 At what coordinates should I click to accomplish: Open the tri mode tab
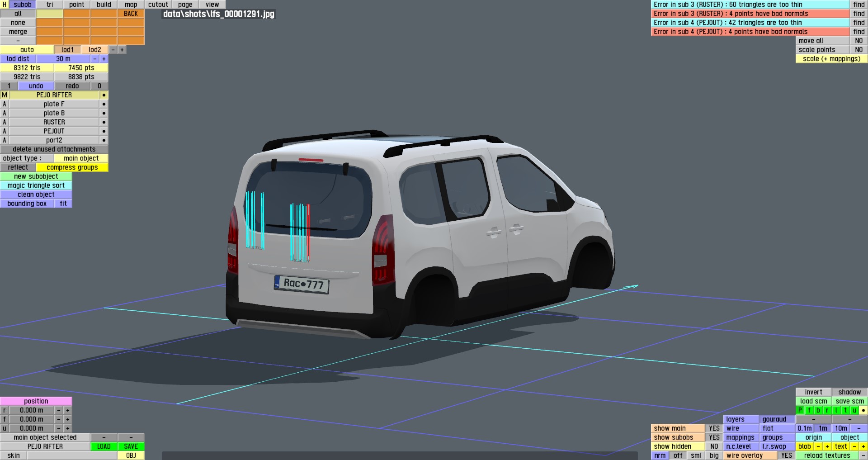coord(50,5)
